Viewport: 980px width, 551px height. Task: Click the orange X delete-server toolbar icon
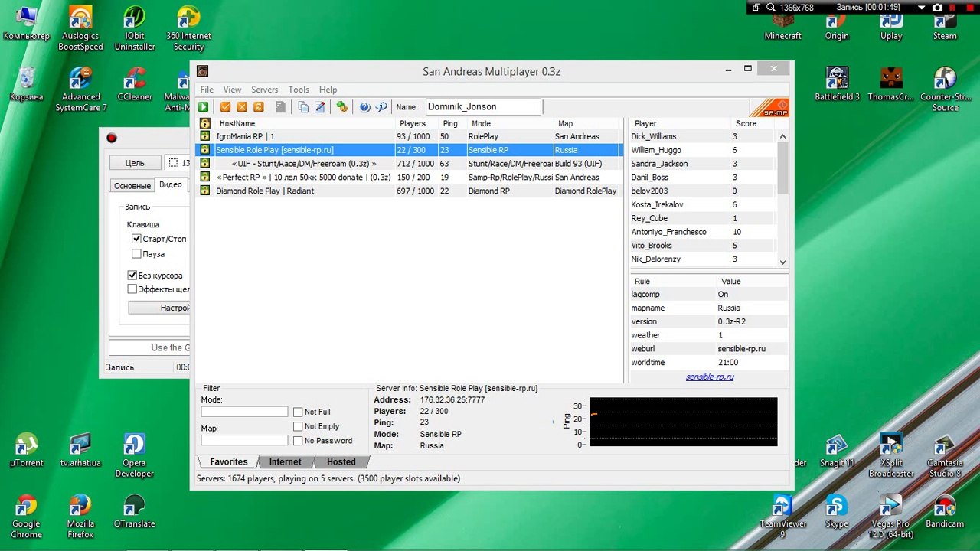click(x=242, y=107)
